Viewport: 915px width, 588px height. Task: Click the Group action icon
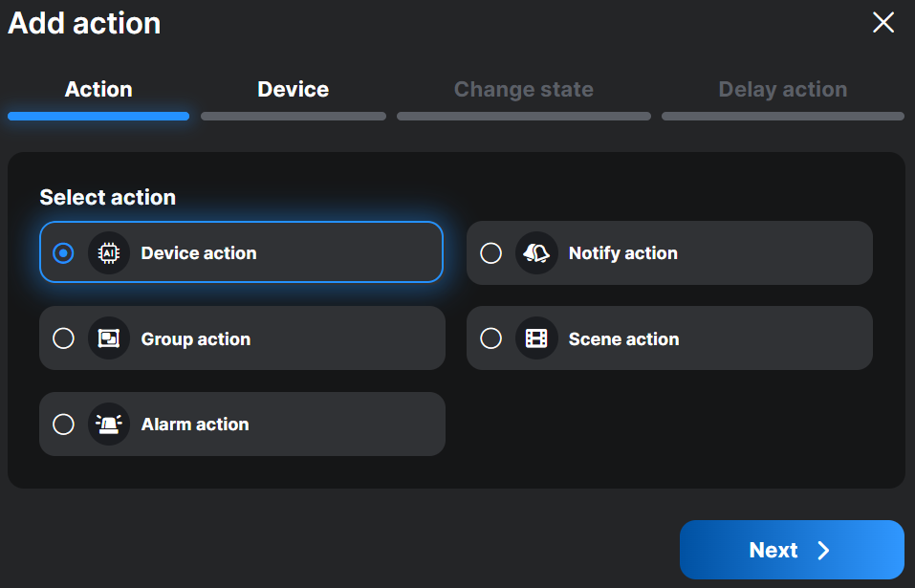109,338
